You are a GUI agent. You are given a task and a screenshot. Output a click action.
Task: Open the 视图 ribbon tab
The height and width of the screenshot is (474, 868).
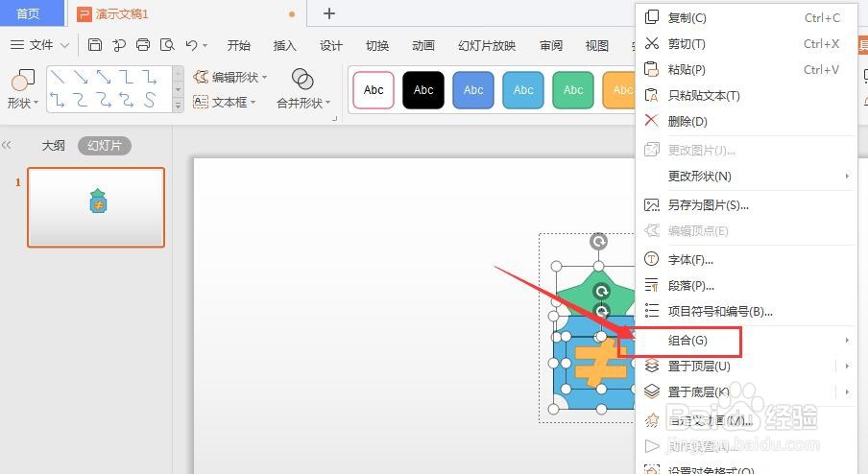click(597, 45)
